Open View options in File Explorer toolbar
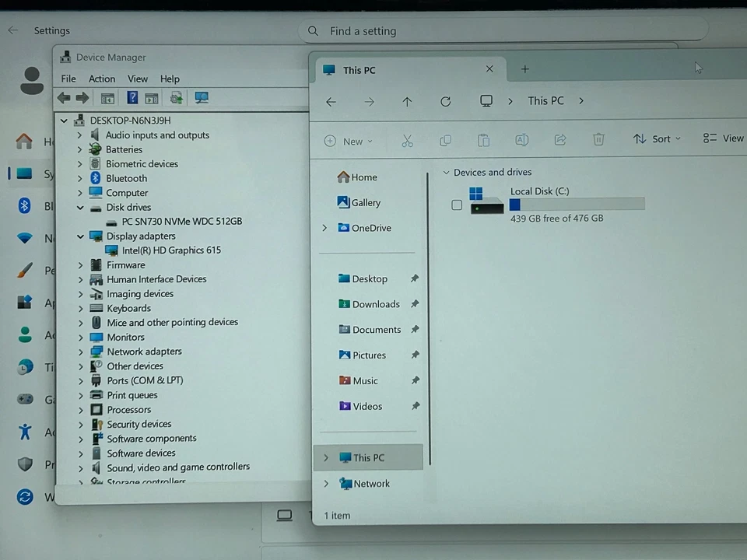Image resolution: width=747 pixels, height=560 pixels. coord(723,138)
